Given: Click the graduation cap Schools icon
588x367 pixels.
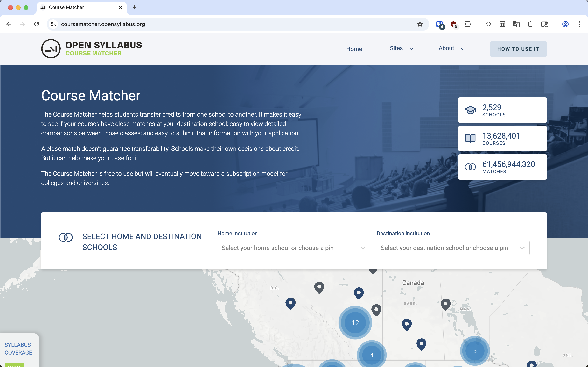Looking at the screenshot, I should 470,110.
